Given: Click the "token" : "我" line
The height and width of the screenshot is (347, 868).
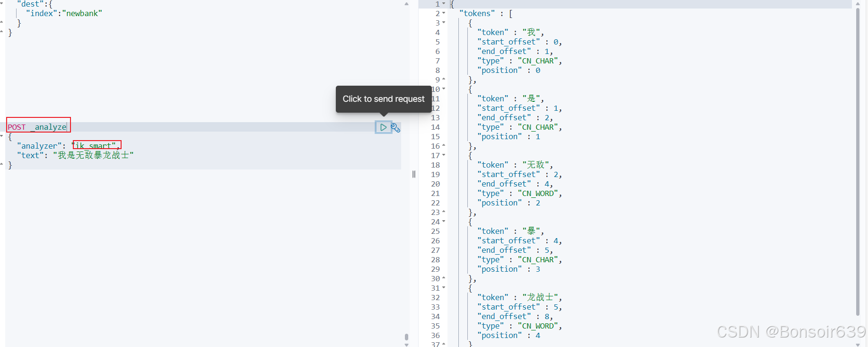Looking at the screenshot, I should coord(510,32).
